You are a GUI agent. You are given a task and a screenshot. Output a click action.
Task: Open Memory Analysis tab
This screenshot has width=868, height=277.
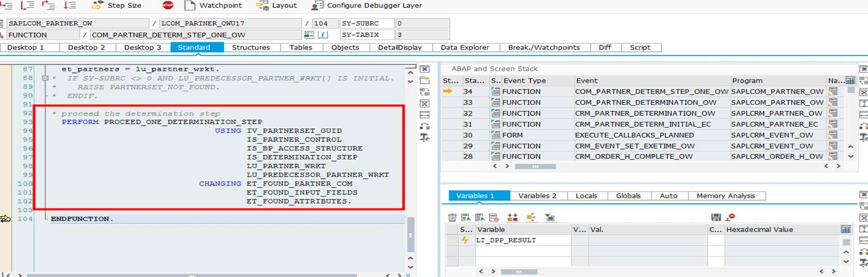[x=726, y=196]
